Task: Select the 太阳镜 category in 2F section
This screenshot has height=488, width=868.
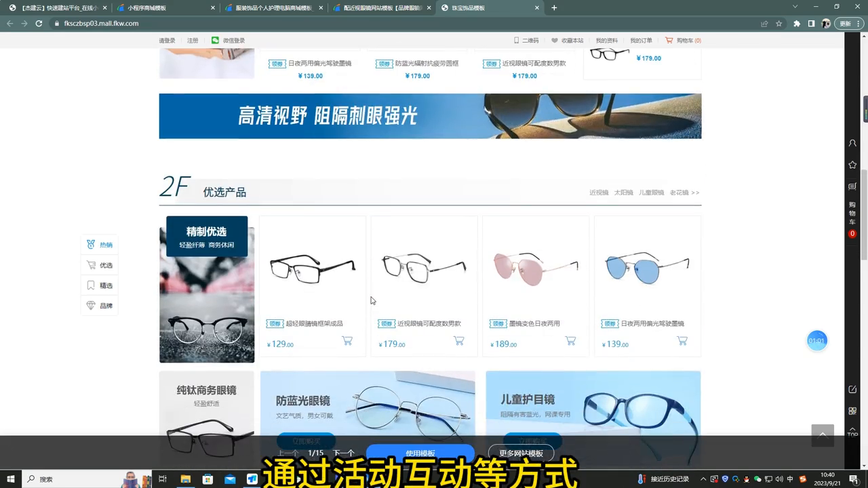Action: pyautogui.click(x=623, y=192)
